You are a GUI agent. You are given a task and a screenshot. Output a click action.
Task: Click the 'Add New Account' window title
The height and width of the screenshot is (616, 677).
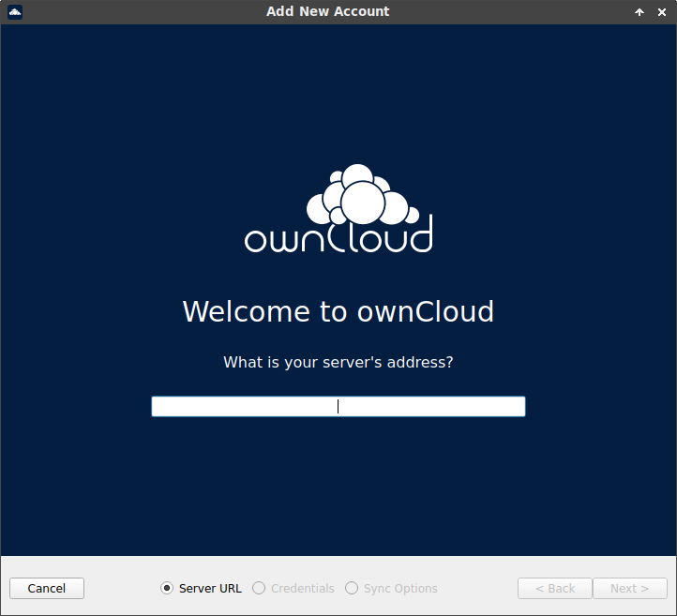coord(327,11)
